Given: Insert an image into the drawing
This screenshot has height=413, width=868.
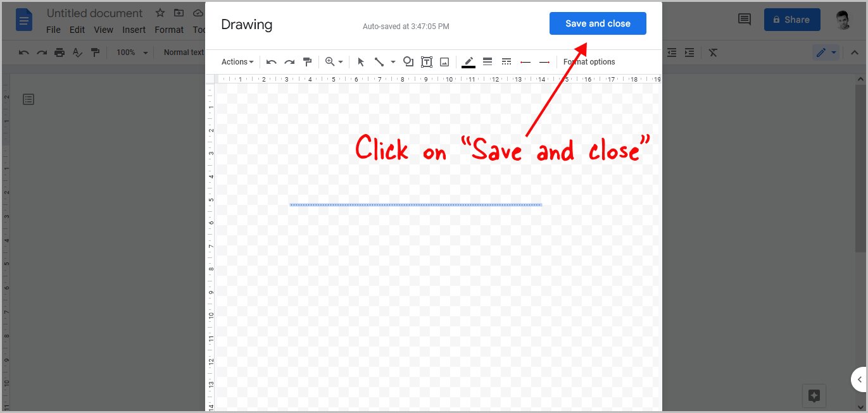Looking at the screenshot, I should [444, 61].
